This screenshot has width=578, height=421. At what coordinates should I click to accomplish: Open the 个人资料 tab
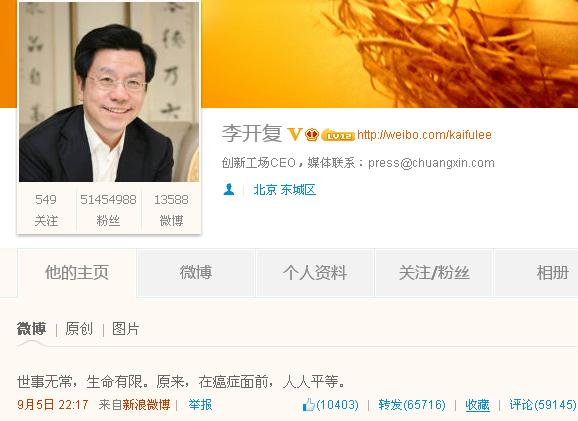(x=315, y=273)
